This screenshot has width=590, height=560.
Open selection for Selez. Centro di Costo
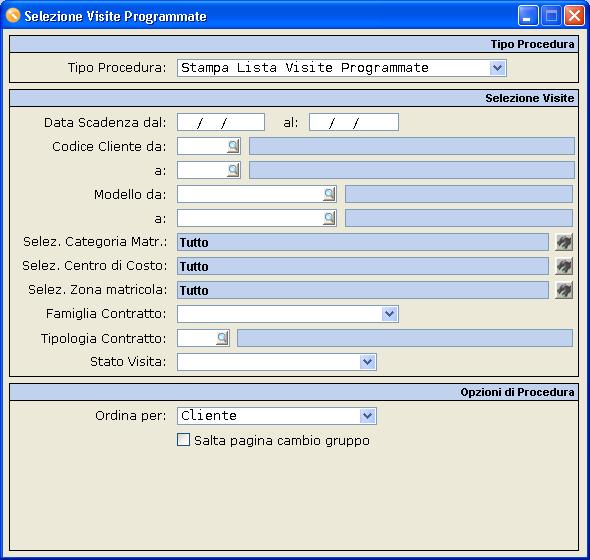[x=564, y=266]
